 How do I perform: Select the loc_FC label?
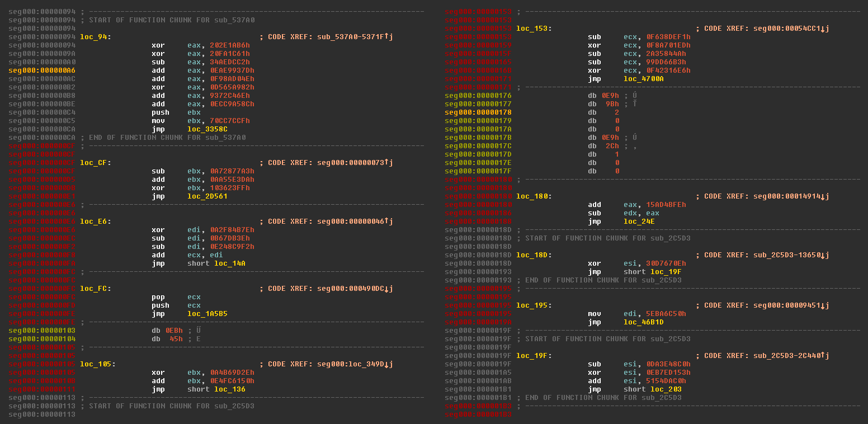tap(95, 289)
